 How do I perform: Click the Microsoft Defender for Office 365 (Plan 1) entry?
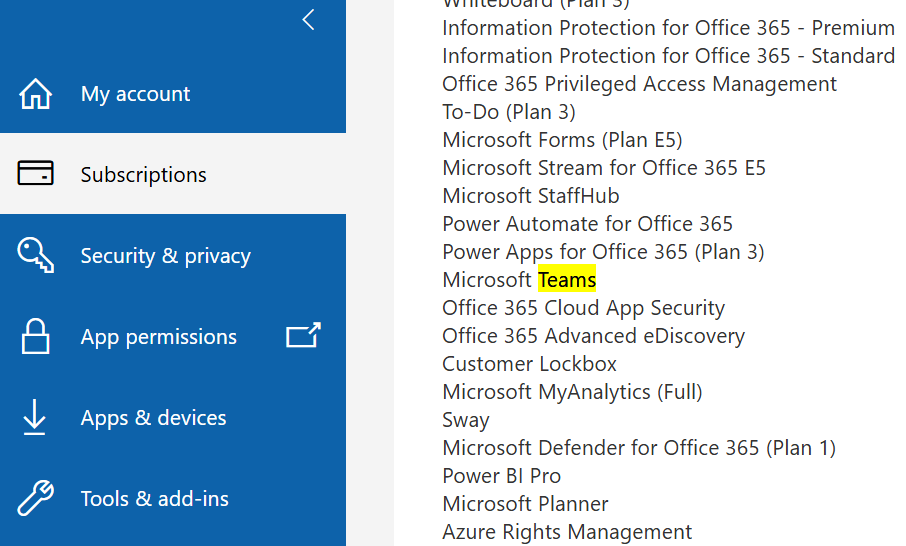pos(639,448)
